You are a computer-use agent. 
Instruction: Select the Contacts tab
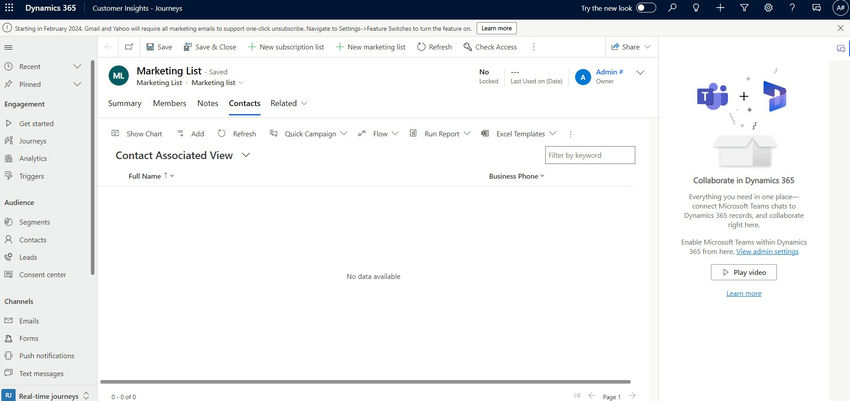click(x=244, y=104)
